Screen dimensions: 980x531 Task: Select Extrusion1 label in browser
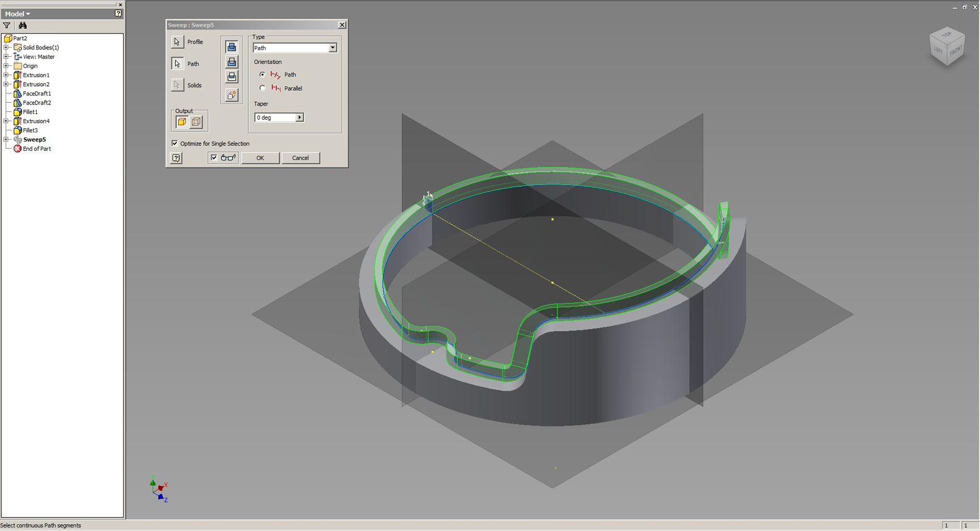point(36,75)
